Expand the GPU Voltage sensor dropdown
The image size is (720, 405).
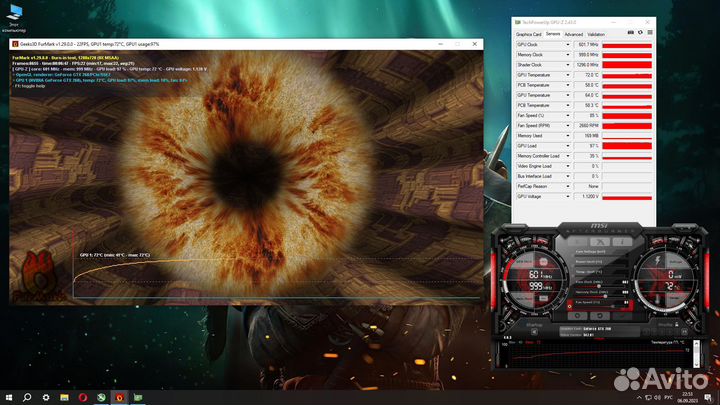(568, 196)
